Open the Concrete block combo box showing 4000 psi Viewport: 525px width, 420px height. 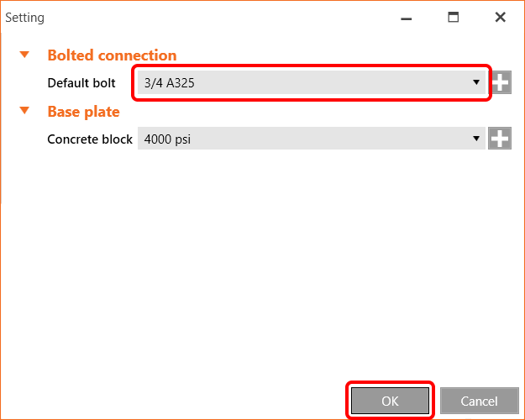302,139
